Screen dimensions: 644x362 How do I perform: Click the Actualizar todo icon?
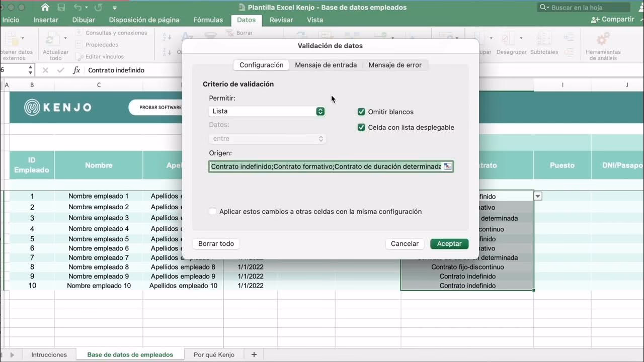52,39
